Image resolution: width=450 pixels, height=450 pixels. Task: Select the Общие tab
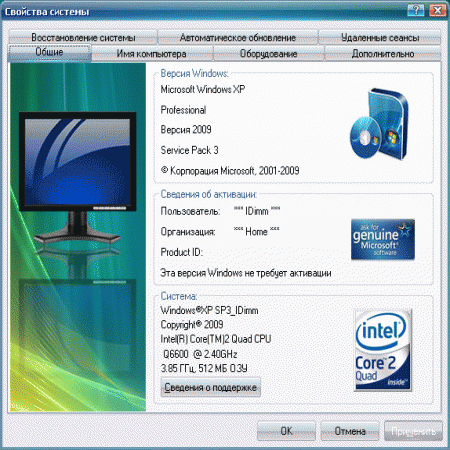coord(49,53)
